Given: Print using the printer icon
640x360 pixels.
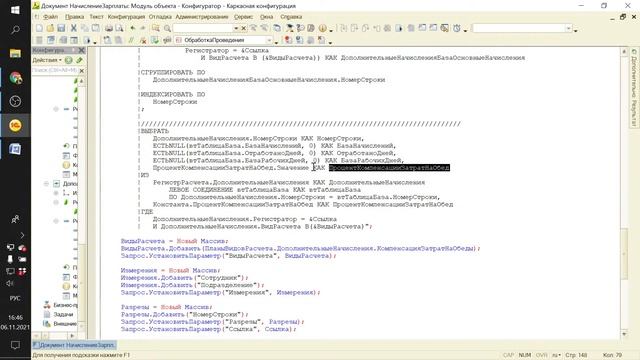Looking at the screenshot, I should tap(109, 28).
